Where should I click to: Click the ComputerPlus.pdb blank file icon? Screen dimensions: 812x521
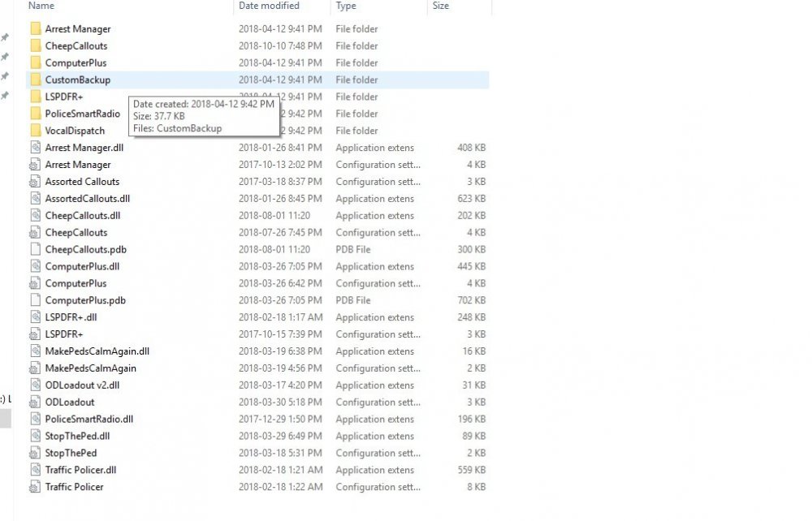pyautogui.click(x=35, y=300)
